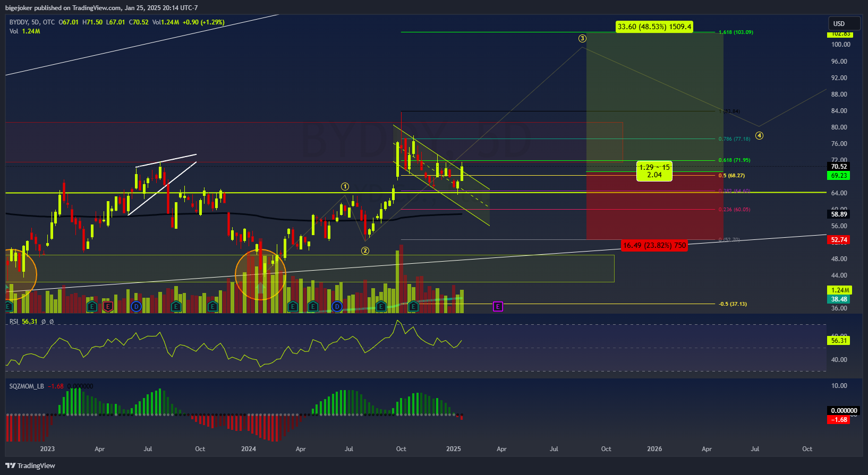Click the red -1.68 momentum axis label
Image resolution: width=868 pixels, height=475 pixels.
[x=839, y=420]
